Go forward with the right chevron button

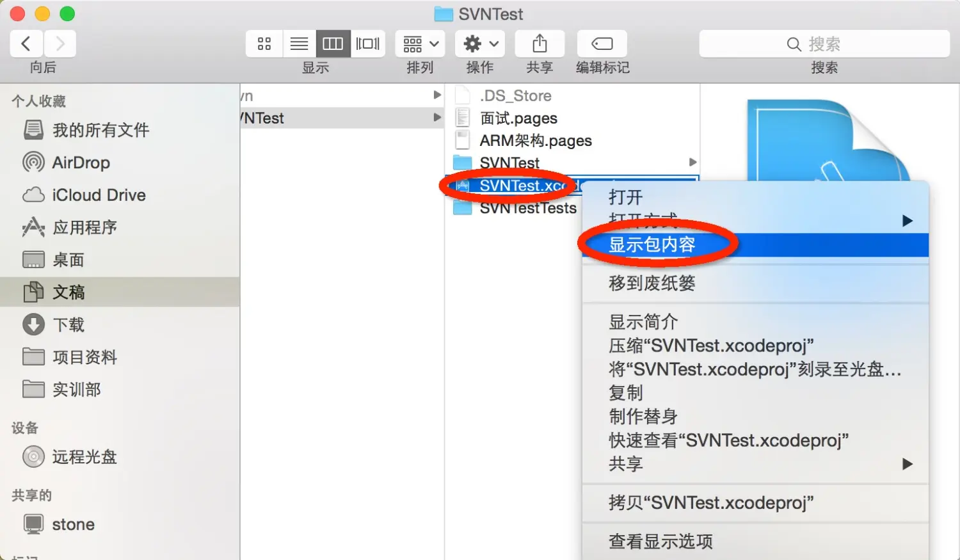click(x=60, y=44)
